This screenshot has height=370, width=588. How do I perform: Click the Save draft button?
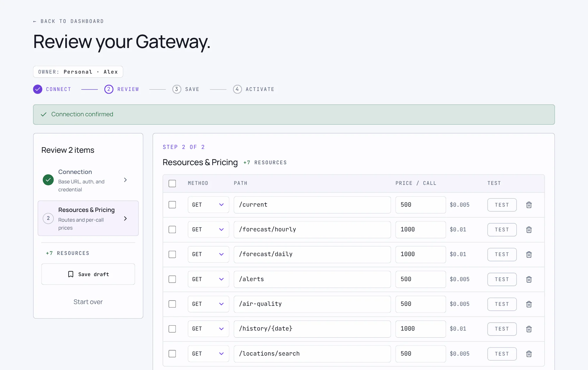click(x=88, y=274)
